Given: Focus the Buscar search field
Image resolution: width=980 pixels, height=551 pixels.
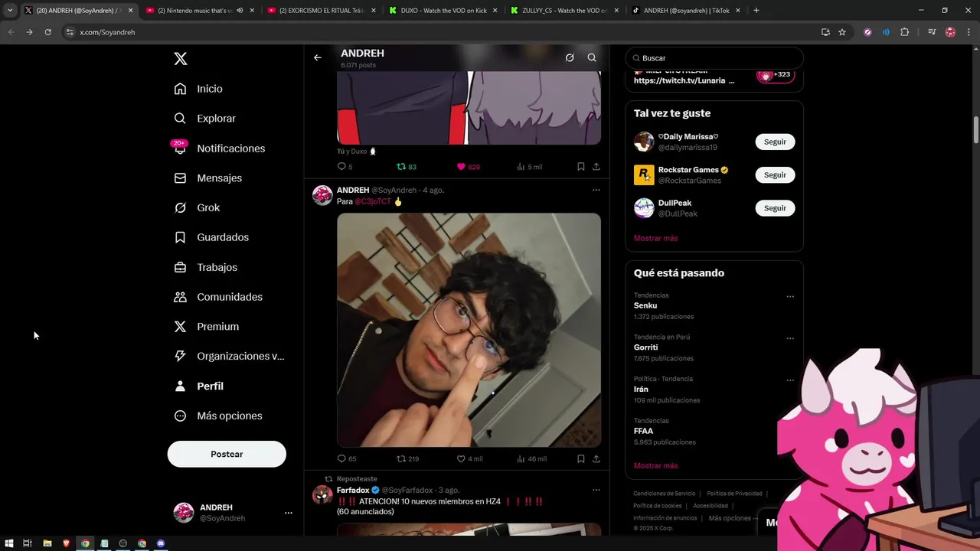Looking at the screenshot, I should tap(714, 58).
